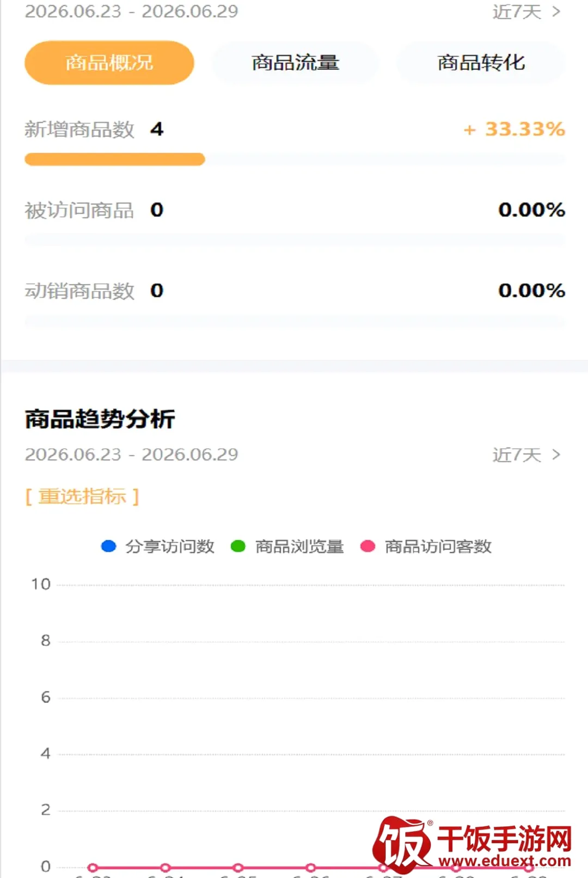Image resolution: width=588 pixels, height=878 pixels.
Task: Click the + 33.33% growth indicator
Action: click(514, 130)
